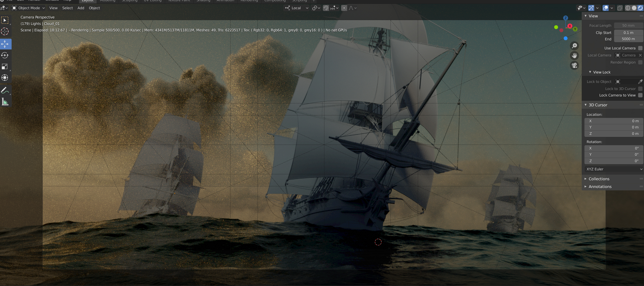Click the Clip Start value field
The height and width of the screenshot is (286, 644).
pyautogui.click(x=628, y=32)
